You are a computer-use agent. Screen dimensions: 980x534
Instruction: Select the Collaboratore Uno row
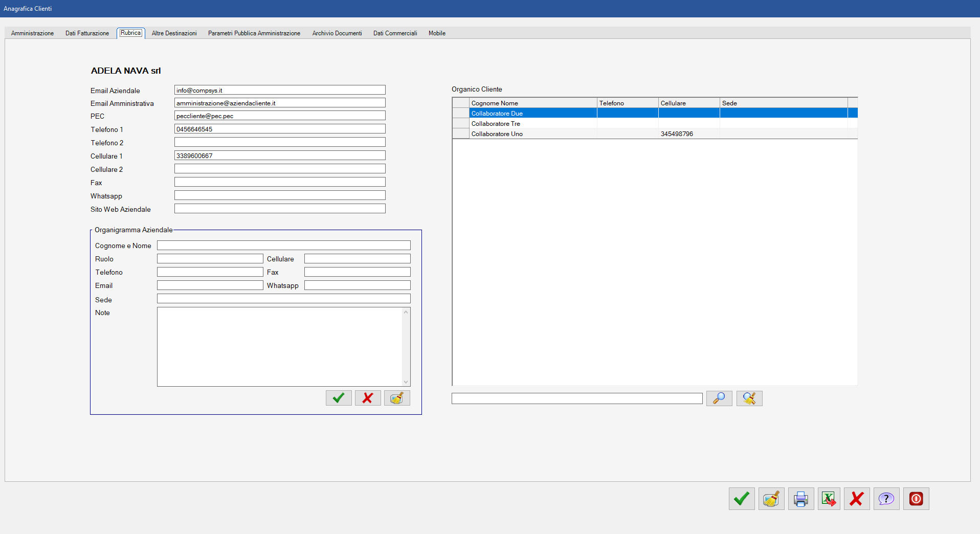pyautogui.click(x=497, y=134)
